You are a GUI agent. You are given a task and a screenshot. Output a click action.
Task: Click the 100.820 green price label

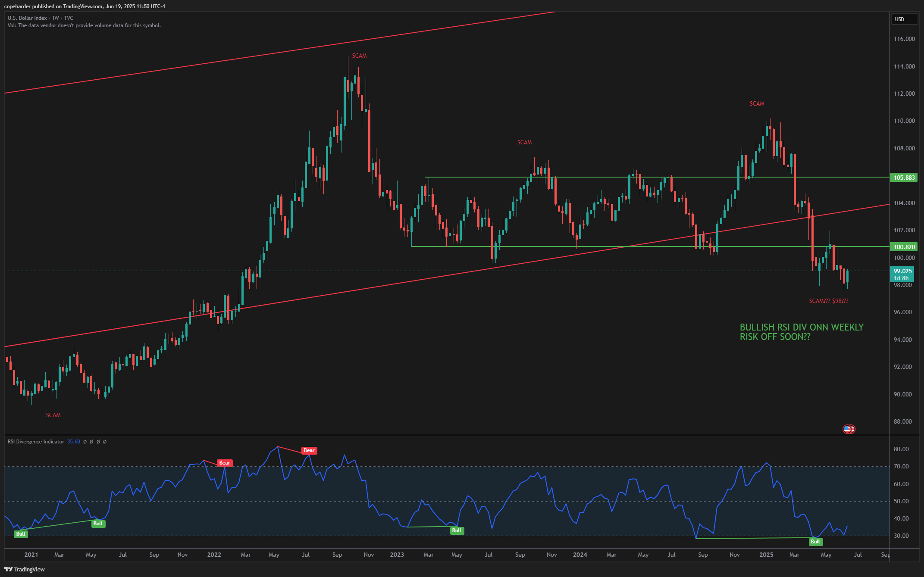pos(904,247)
